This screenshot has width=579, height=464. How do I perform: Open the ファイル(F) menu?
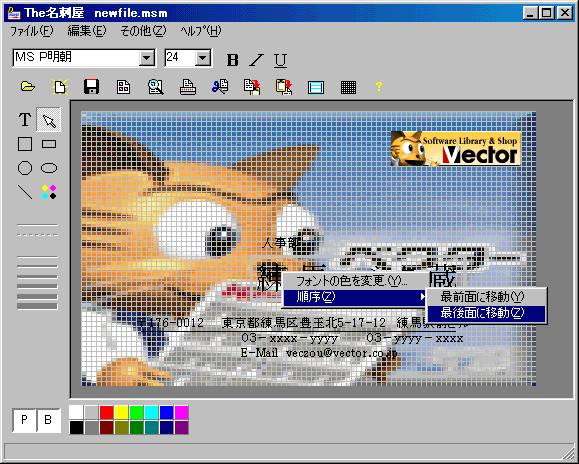31,31
